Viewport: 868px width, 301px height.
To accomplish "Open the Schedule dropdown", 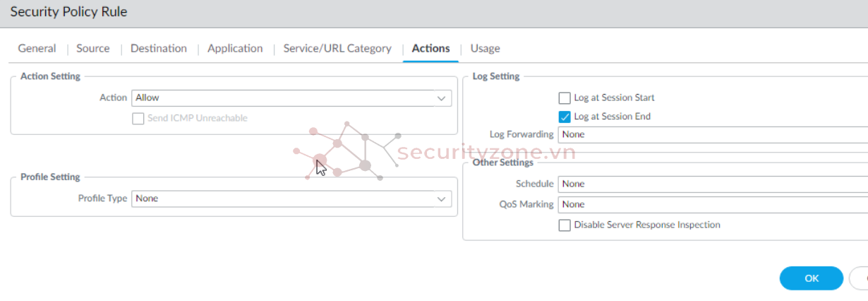I will coord(713,184).
